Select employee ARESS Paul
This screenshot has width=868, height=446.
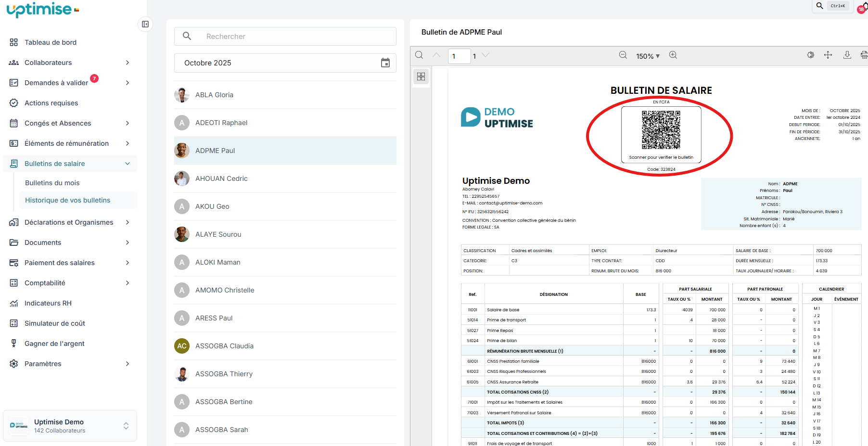(285, 318)
